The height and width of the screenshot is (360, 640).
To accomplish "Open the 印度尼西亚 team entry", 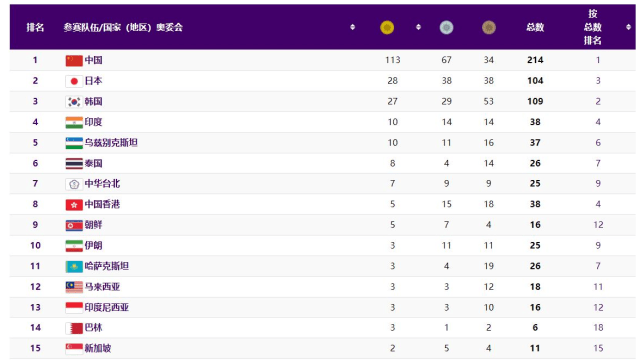I will coord(107,307).
